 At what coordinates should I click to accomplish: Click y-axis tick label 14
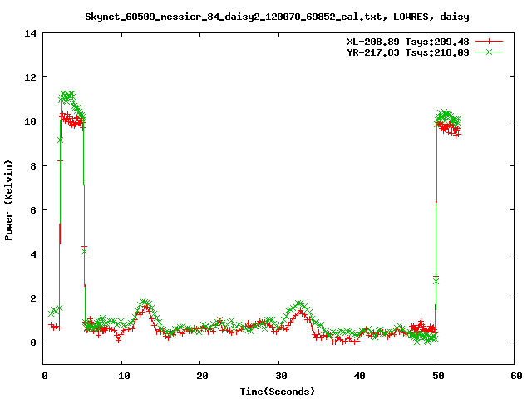coord(30,33)
